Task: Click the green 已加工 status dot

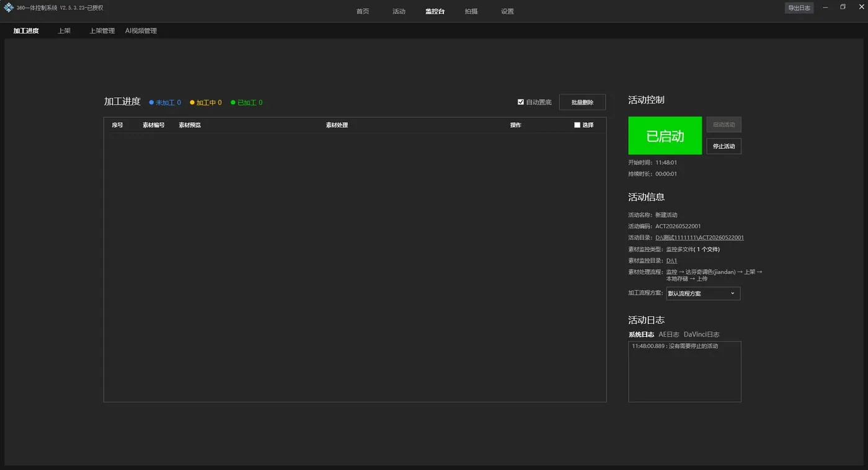Action: pos(233,102)
